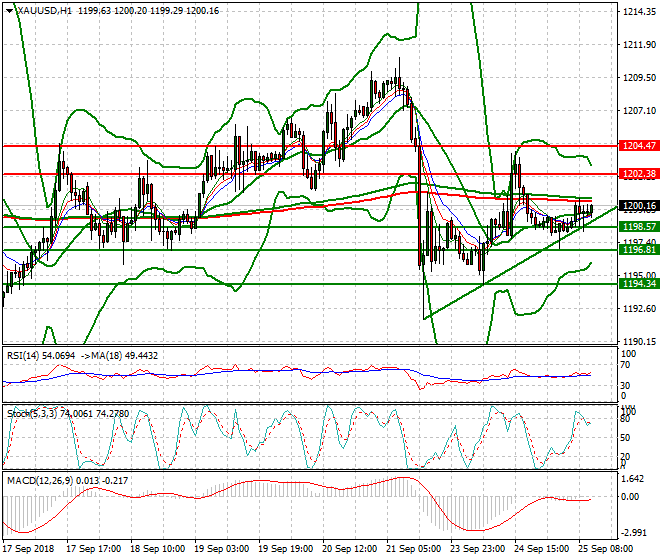Click the 17 Sep 17:00 time axis label
Viewport: 660px width, 560px height.
pyautogui.click(x=94, y=549)
